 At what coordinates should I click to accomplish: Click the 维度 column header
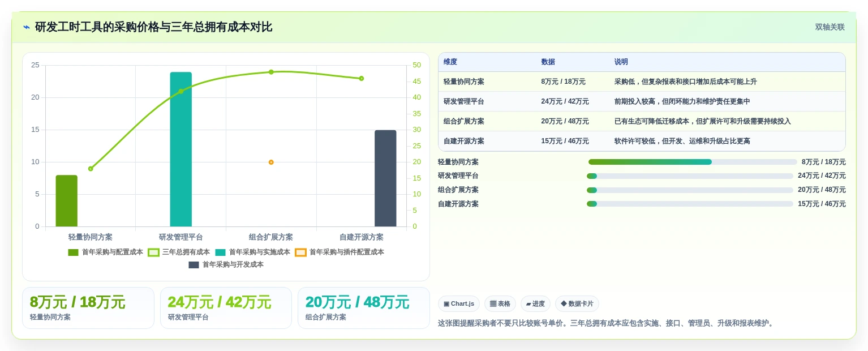pos(450,62)
